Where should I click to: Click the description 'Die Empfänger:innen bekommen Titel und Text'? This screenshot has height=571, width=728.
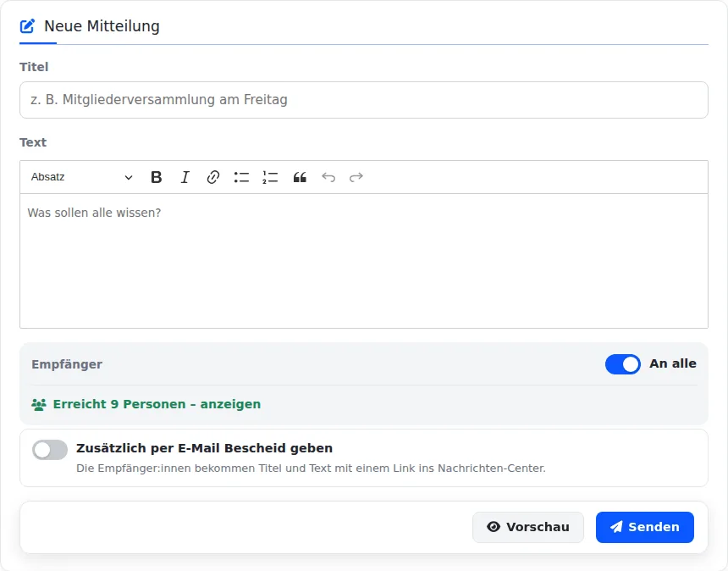(311, 468)
